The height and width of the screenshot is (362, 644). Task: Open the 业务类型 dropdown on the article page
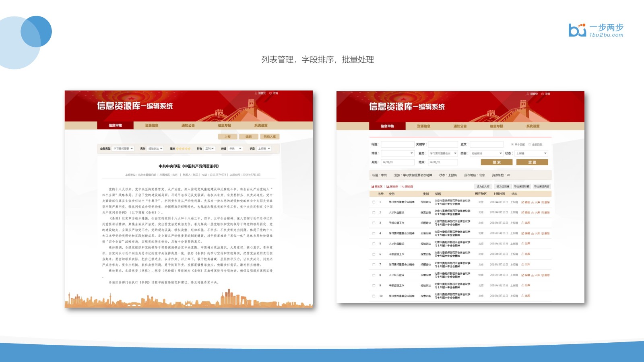click(x=123, y=149)
